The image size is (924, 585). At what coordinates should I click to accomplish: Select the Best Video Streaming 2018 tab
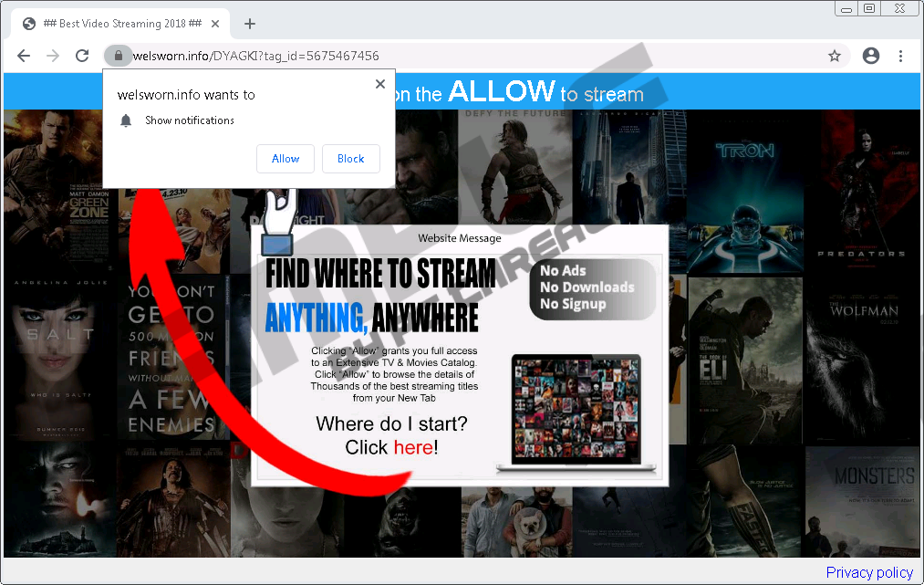[x=119, y=24]
